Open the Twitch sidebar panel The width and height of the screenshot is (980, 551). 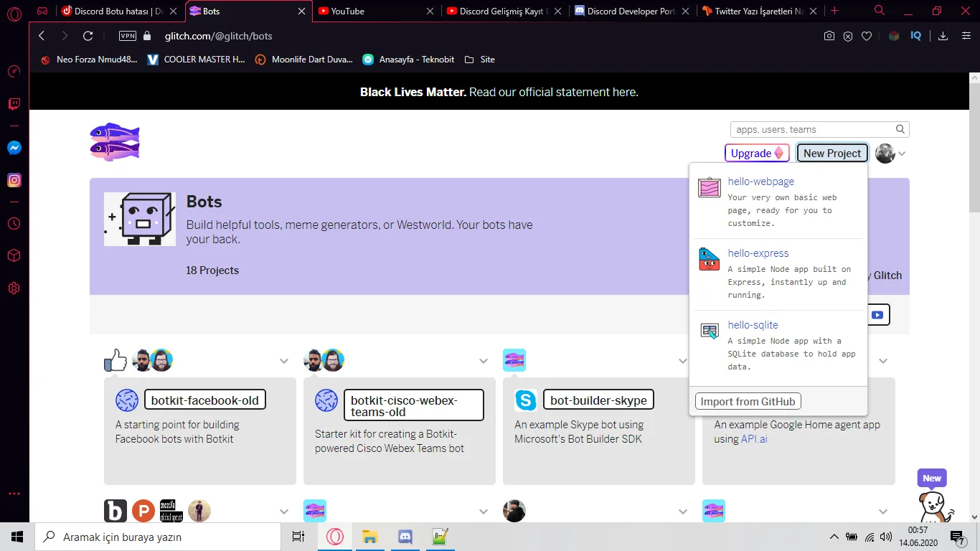(x=14, y=105)
